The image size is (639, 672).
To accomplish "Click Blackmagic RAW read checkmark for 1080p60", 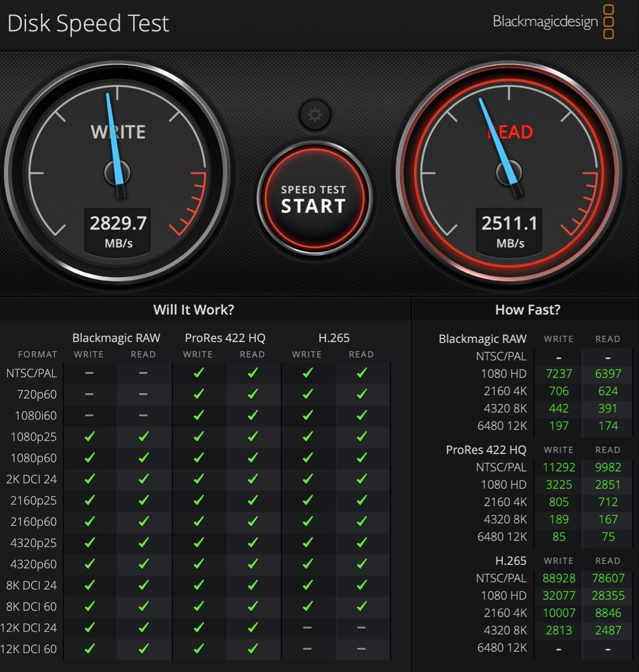I will click(x=143, y=458).
